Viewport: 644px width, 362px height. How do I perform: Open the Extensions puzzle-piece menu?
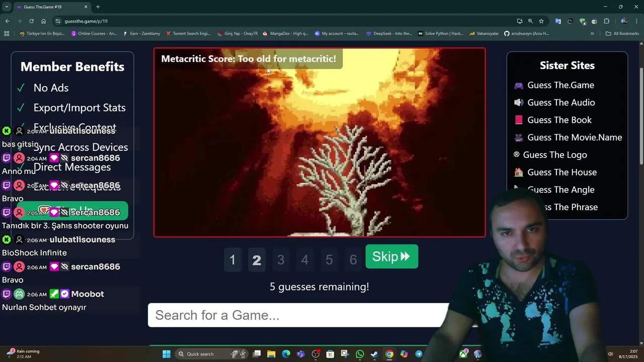[x=606, y=21]
